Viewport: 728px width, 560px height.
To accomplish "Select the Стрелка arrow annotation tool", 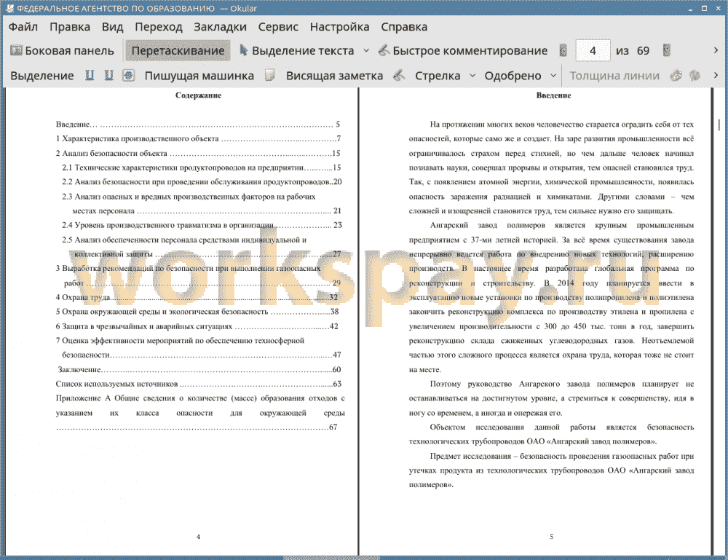I will [438, 76].
